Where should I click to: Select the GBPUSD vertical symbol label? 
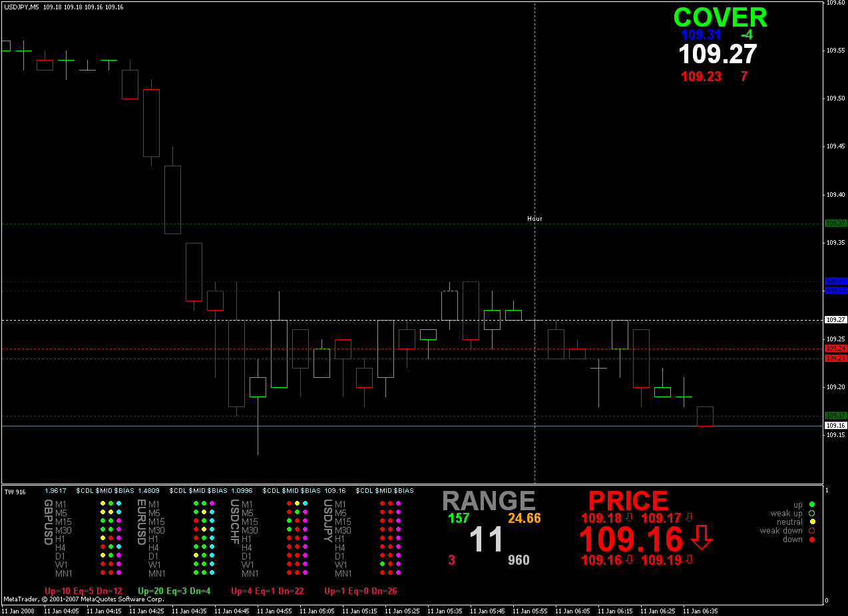[48, 522]
